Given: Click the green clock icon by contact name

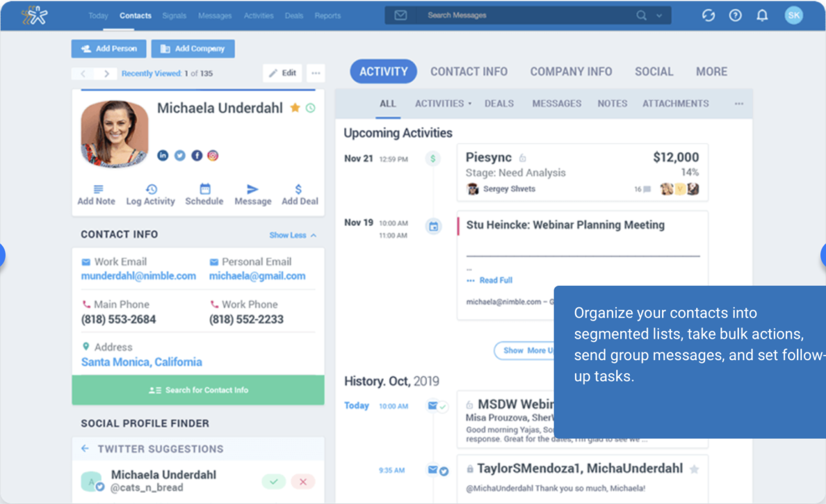Looking at the screenshot, I should coord(310,108).
